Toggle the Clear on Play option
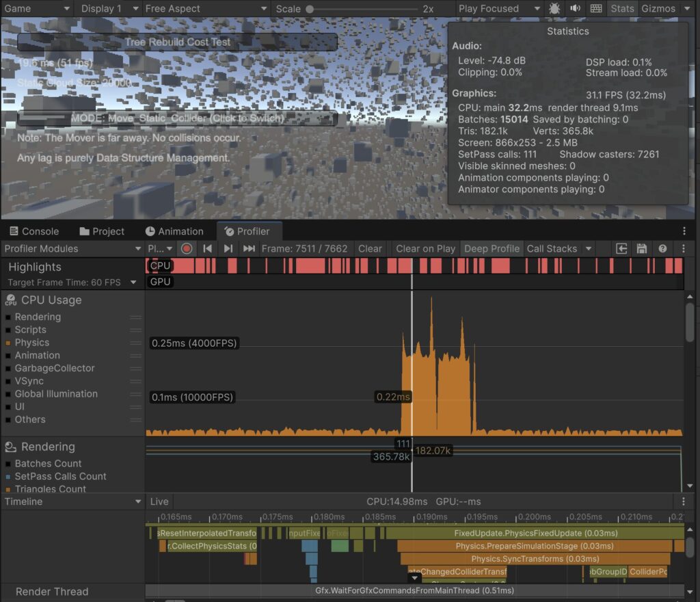Viewport: 700px width, 602px height. point(425,248)
